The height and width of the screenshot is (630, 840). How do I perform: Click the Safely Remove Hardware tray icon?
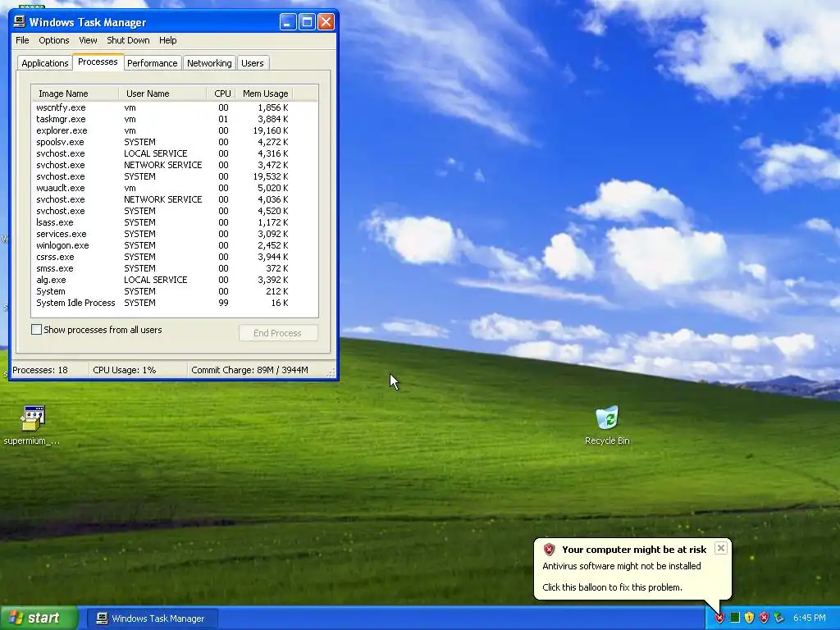point(779,618)
